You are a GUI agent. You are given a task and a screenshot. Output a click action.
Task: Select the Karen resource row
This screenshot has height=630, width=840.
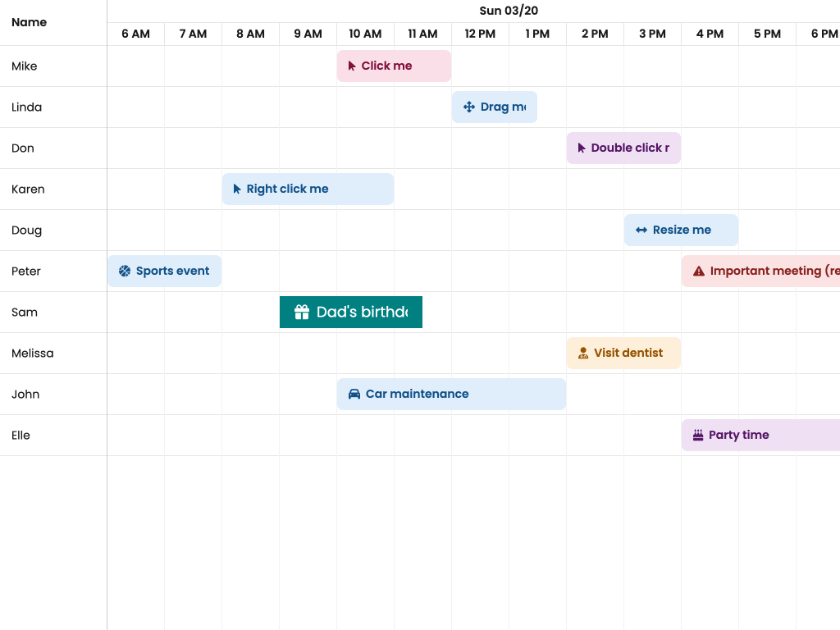[x=29, y=189]
